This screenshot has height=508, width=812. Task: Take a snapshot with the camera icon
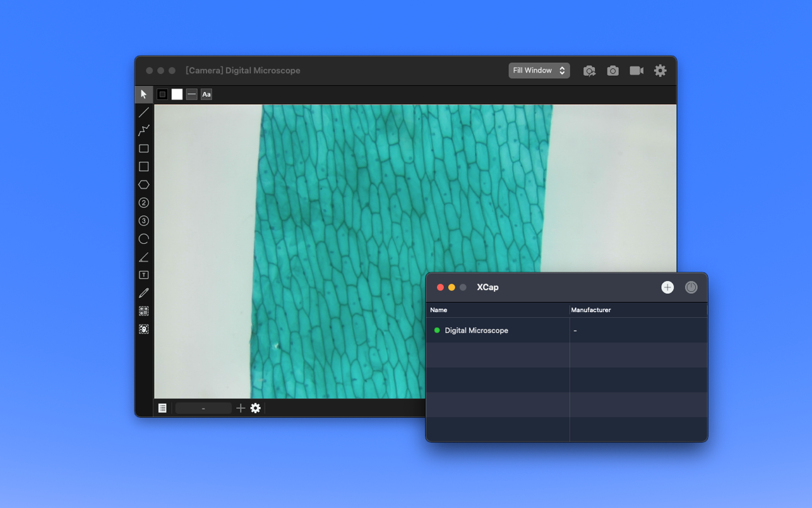pos(612,71)
